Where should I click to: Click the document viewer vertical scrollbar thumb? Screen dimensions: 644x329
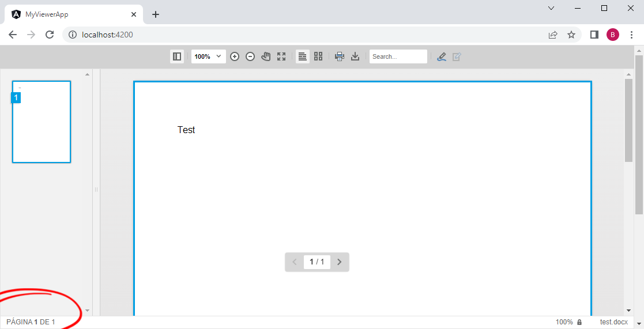tap(629, 120)
